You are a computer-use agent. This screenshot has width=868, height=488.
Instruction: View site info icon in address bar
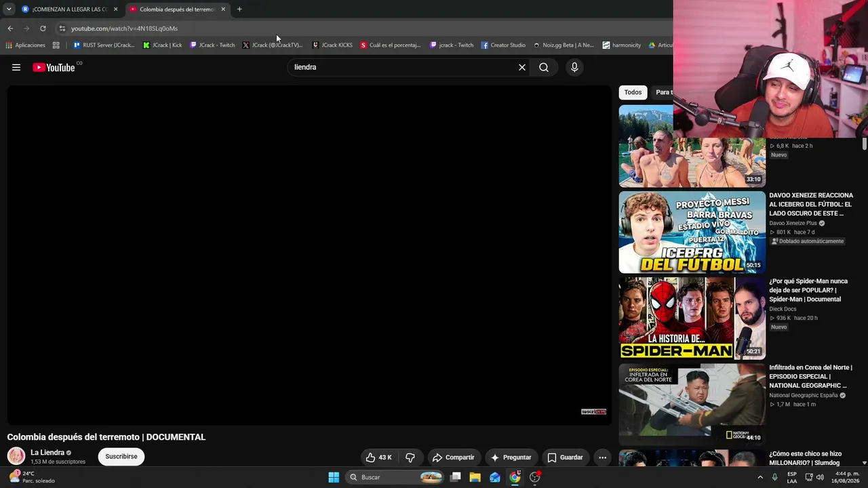[62, 28]
